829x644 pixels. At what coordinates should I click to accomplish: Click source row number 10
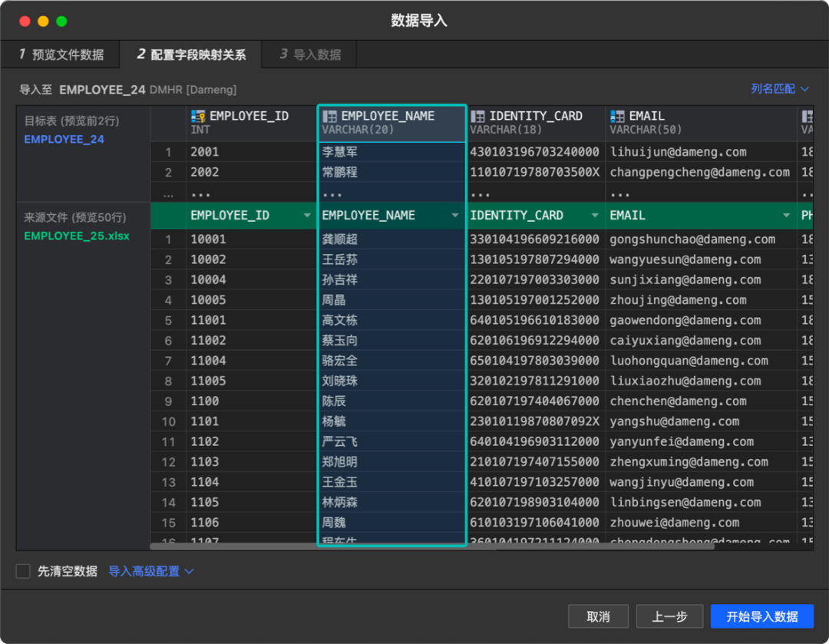pyautogui.click(x=169, y=421)
